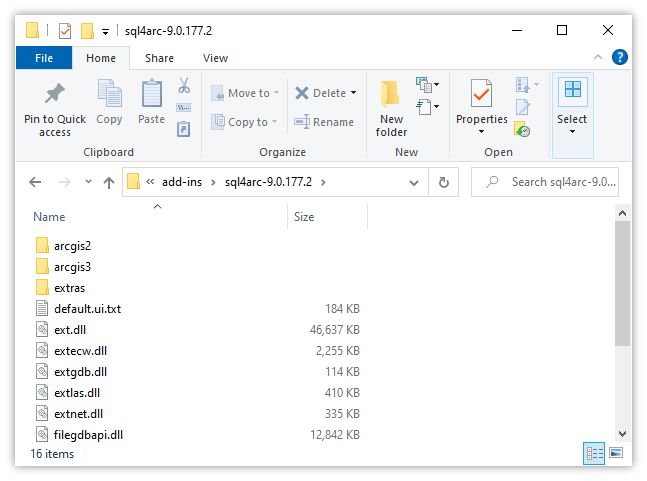Select the extras folder
This screenshot has height=481, width=647.
coord(61,288)
